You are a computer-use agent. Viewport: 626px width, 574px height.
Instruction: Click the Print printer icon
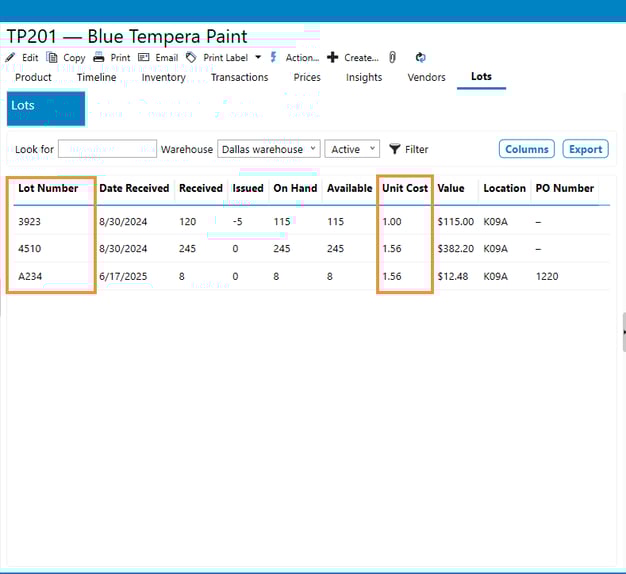click(99, 58)
